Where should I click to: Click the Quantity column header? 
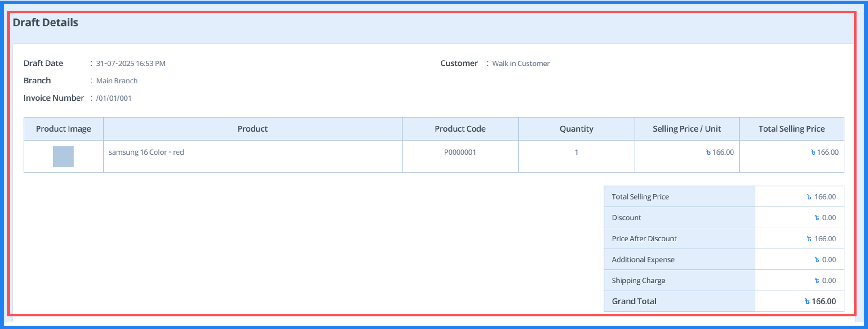(576, 128)
